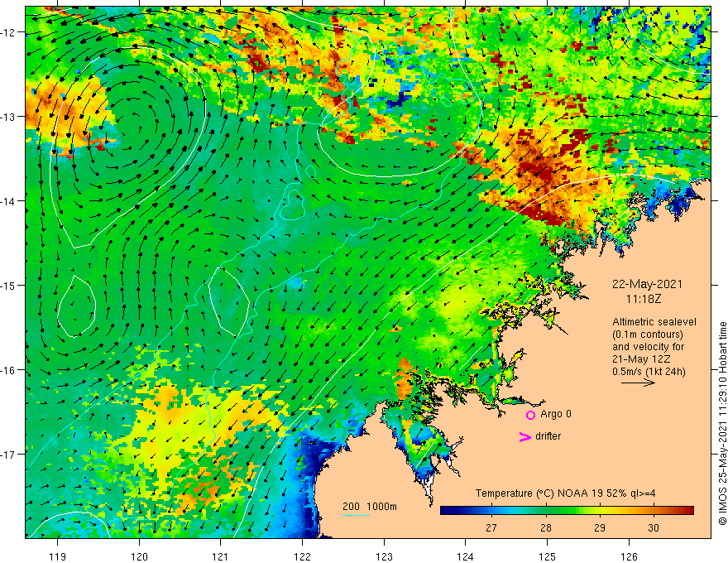Viewport: 728px width, 563px height.
Task: Click the 121 longitude axis label
Action: pos(221,556)
